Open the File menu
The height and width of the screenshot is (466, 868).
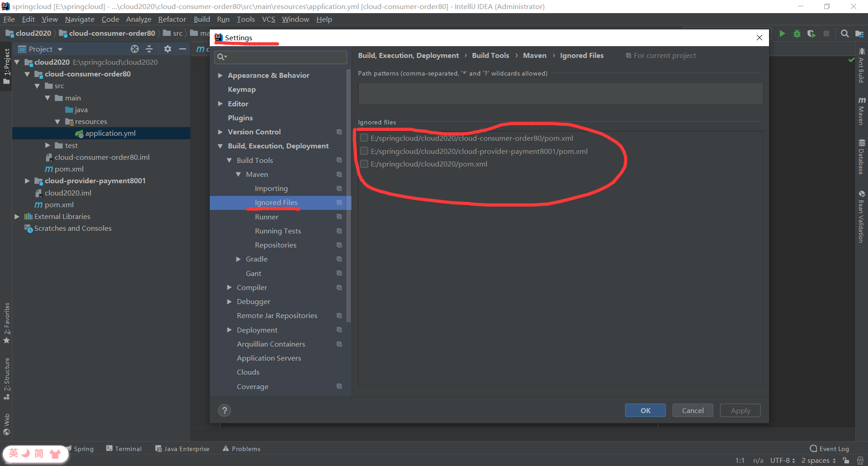tap(9, 19)
